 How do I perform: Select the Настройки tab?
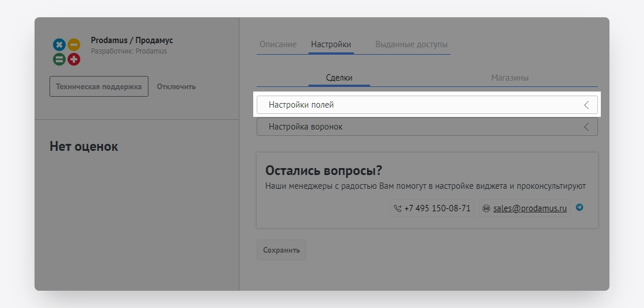tap(331, 44)
